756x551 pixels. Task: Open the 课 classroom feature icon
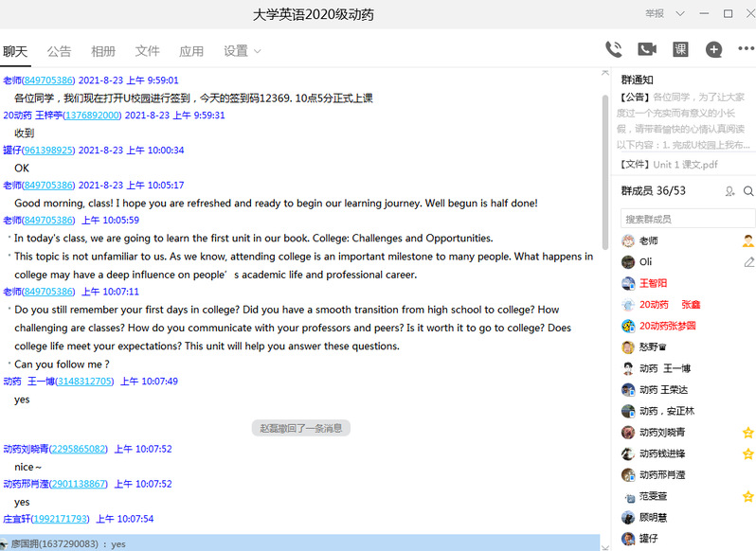[680, 49]
